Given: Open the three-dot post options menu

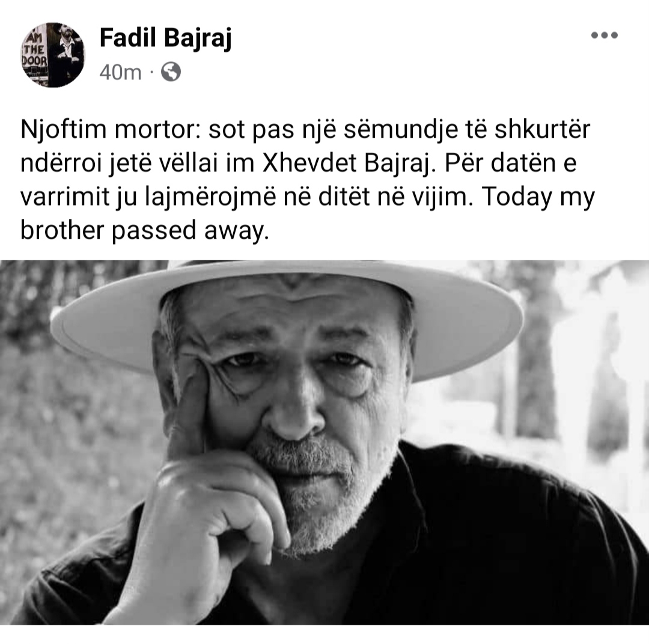Looking at the screenshot, I should coord(605,35).
